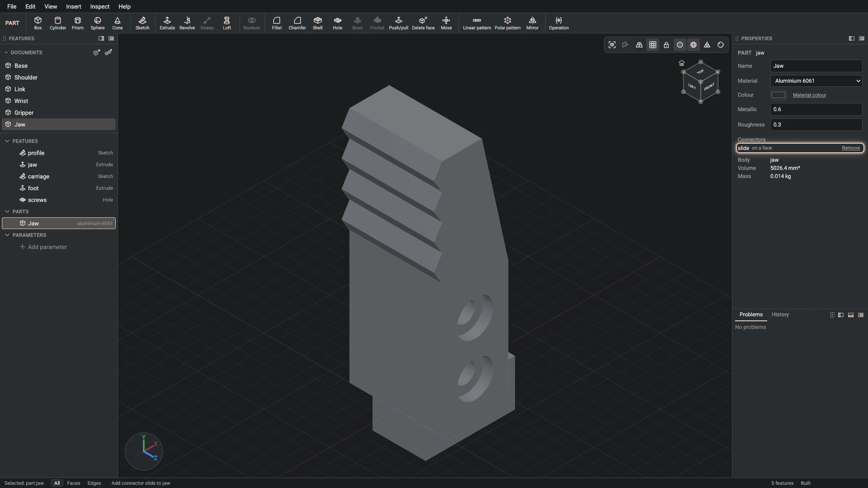Viewport: 868px width, 488px height.
Task: Toggle the triangle mesh display icon
Action: (707, 45)
